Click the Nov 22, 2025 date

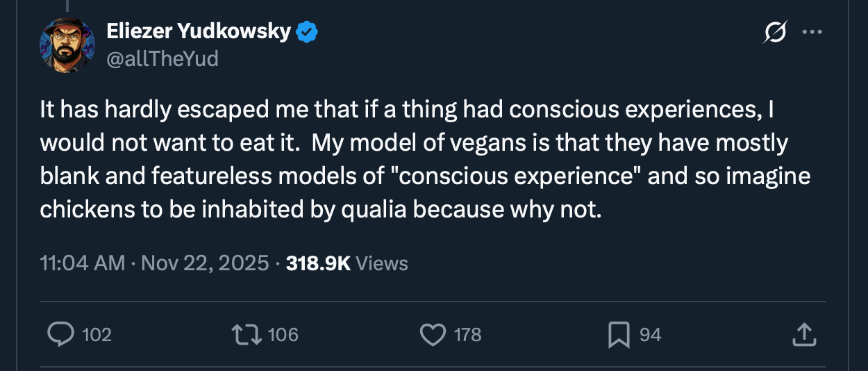click(206, 263)
